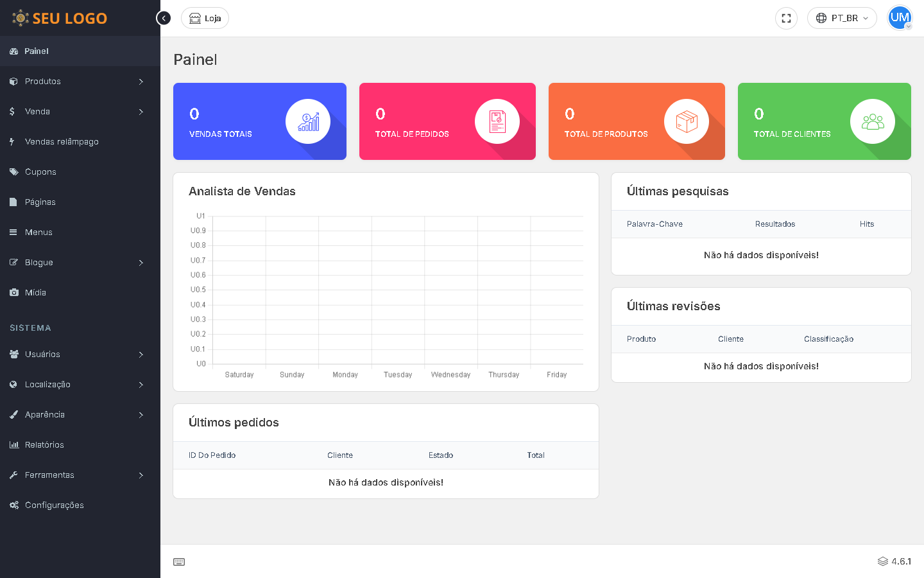The height and width of the screenshot is (578, 924).
Task: Open Vendas relâmpago in sidebar
Action: [x=62, y=142]
